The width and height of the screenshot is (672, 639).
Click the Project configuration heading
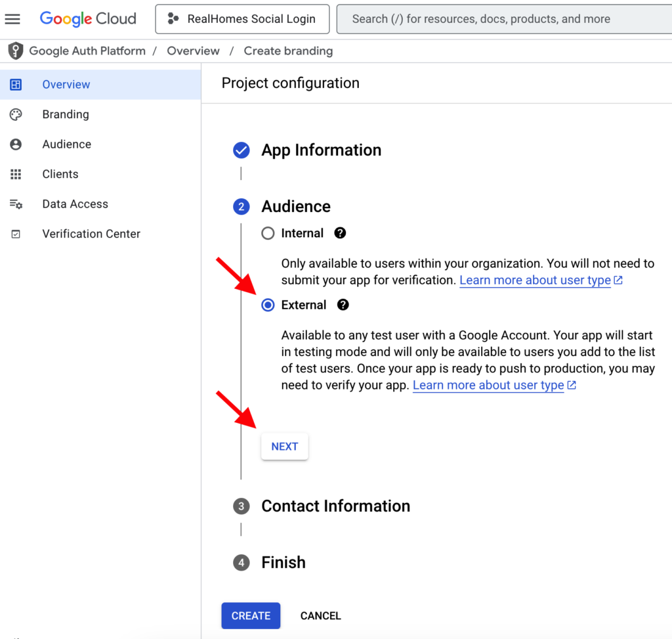[x=291, y=83]
